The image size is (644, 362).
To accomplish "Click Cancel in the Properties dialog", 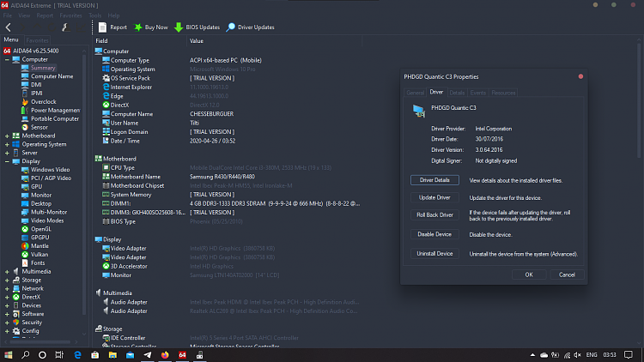I will coord(567,275).
